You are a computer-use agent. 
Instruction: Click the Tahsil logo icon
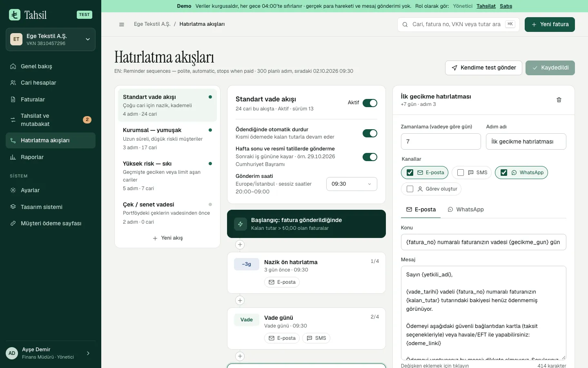15,15
